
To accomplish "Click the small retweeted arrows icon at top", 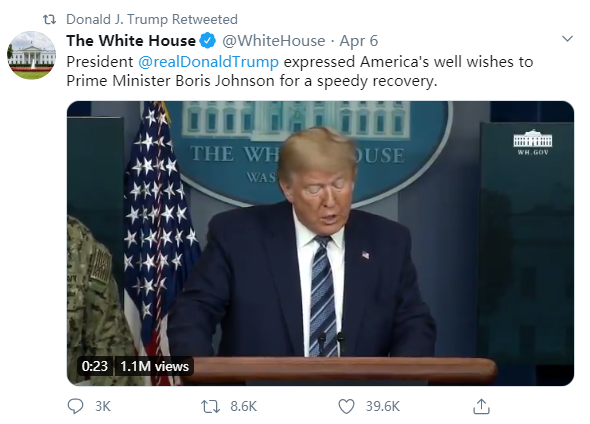I will click(49, 19).
